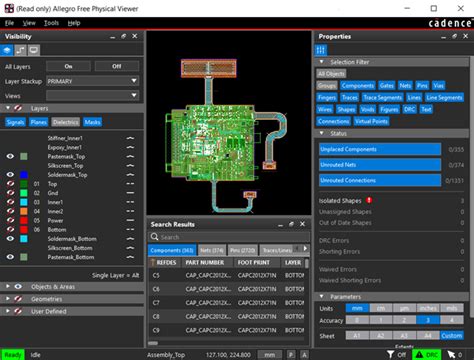Click the orange Inner2 color swatch
This screenshot has width=474, height=360.
(x=24, y=211)
